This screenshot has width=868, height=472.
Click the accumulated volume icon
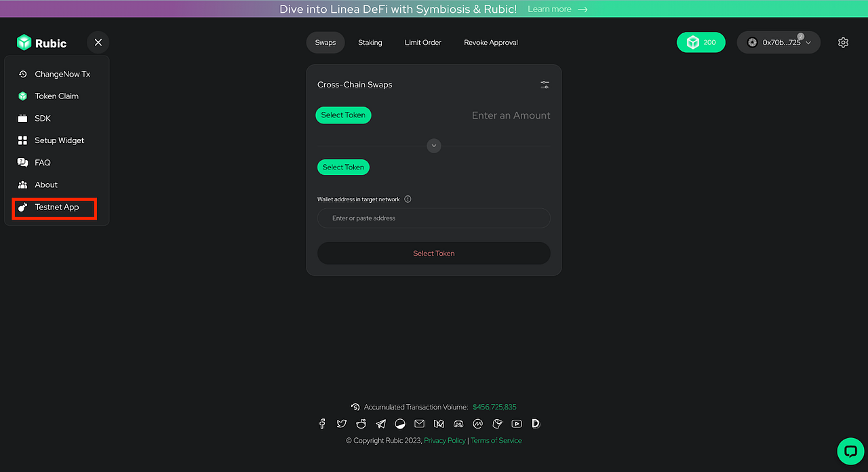click(355, 407)
